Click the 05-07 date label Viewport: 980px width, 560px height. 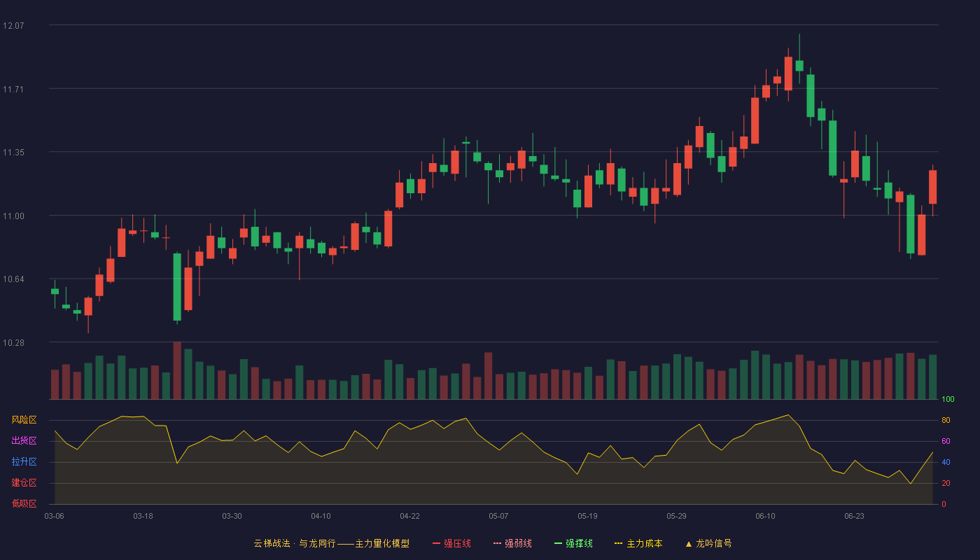pos(498,516)
